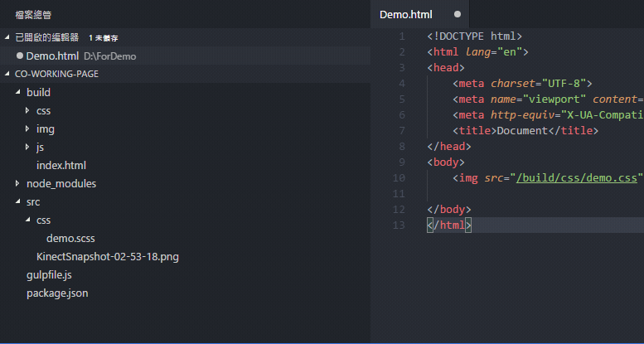Viewport: 644px width, 344px height.
Task: Open package.json from the explorer
Action: (57, 293)
